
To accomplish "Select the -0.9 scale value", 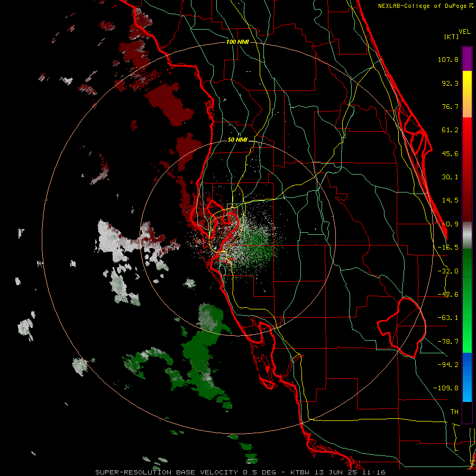I will point(450,224).
